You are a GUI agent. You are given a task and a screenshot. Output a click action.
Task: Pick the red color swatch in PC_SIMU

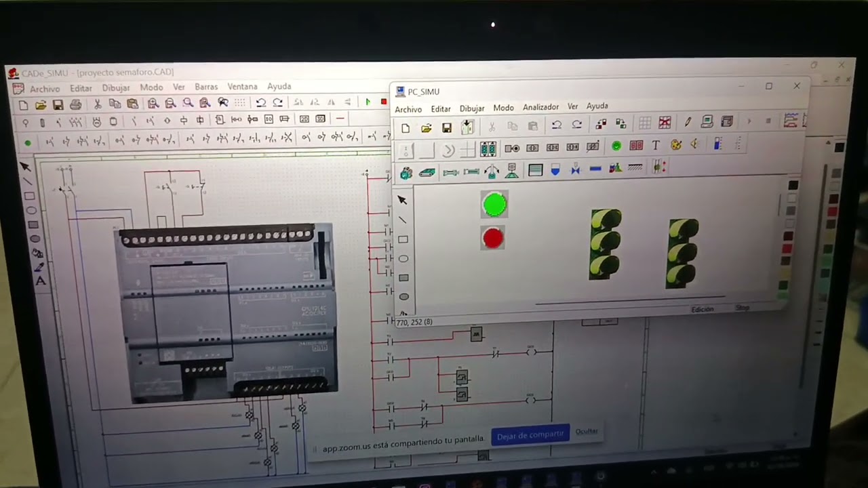point(788,249)
